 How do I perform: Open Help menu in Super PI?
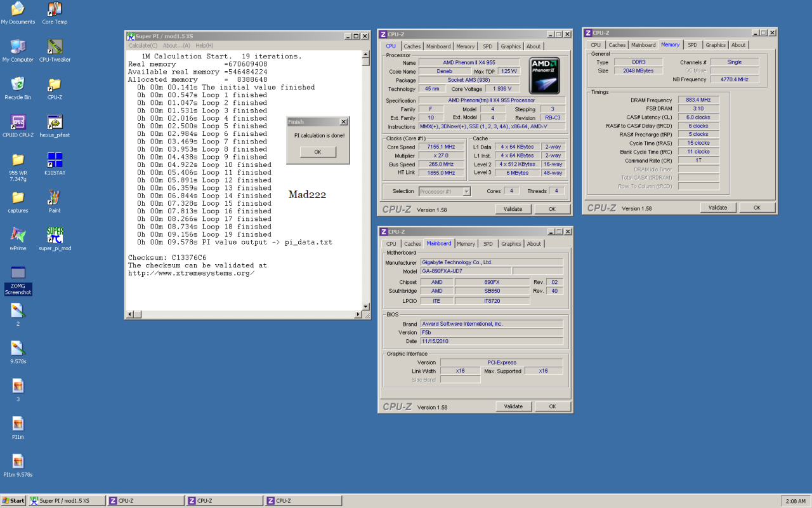click(x=204, y=46)
